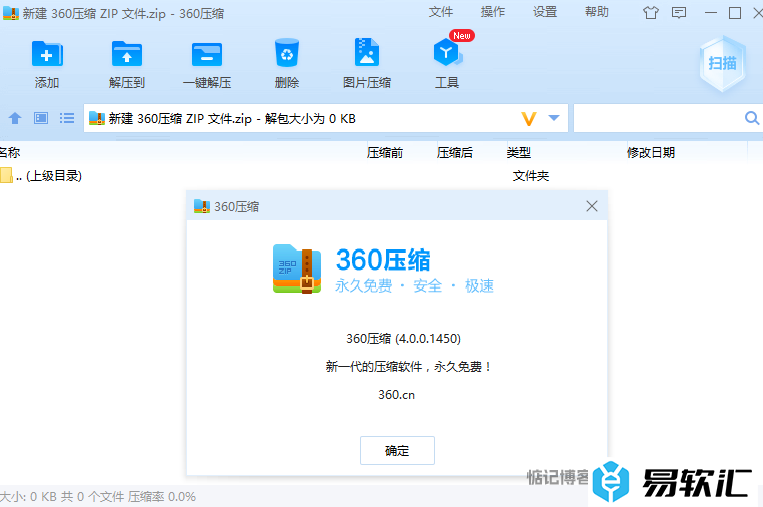Click 确定 in the about dialog
763x507 pixels.
397,451
